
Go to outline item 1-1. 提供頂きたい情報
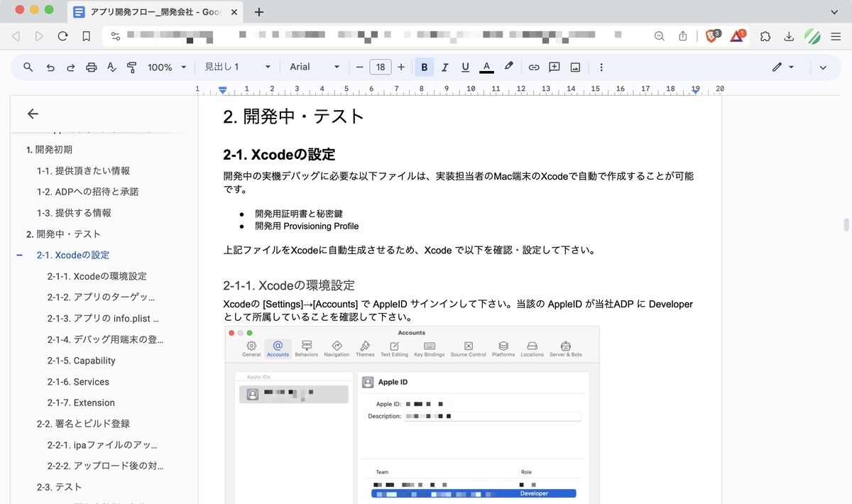click(83, 171)
